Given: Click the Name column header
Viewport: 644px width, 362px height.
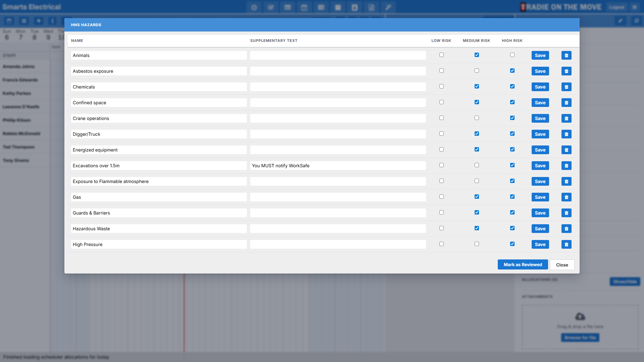Looking at the screenshot, I should [x=77, y=41].
